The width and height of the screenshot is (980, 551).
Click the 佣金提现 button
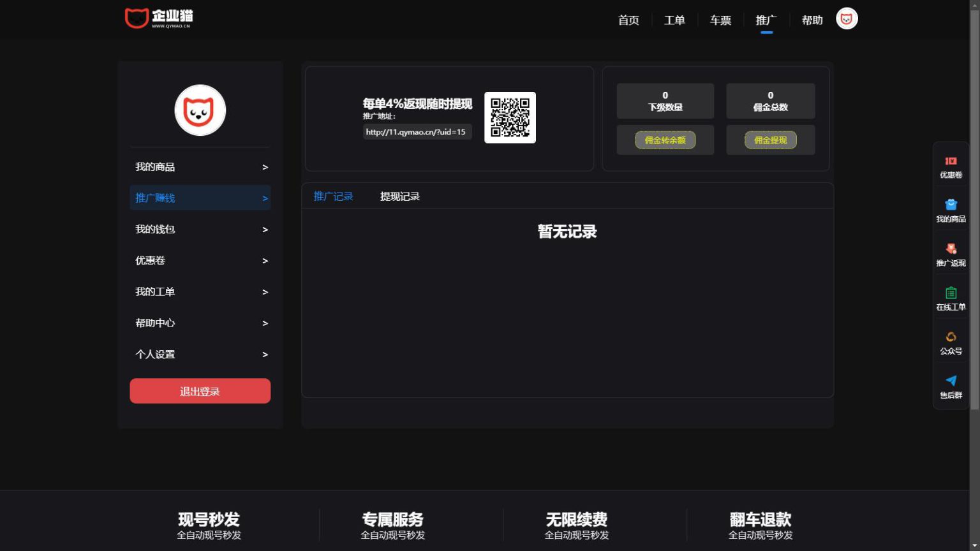[x=770, y=140]
